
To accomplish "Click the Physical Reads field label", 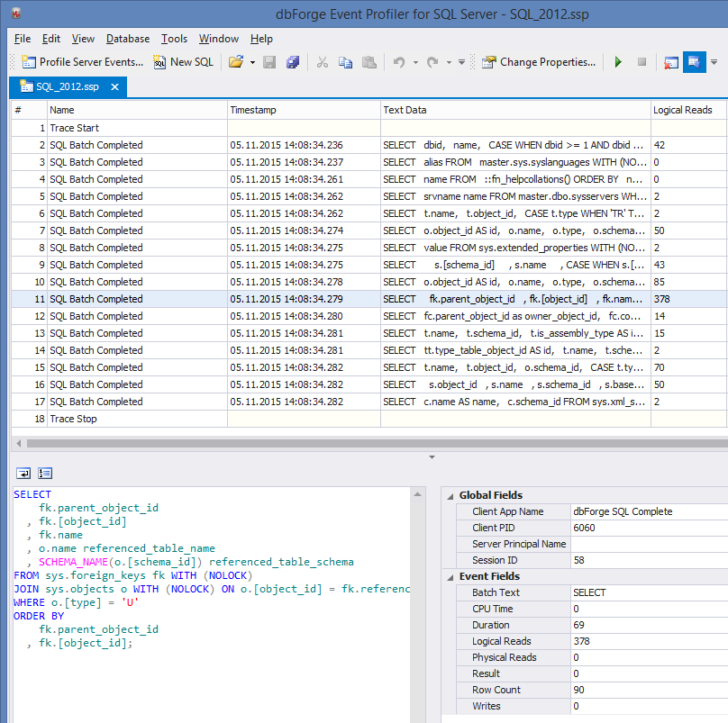I will pos(505,657).
